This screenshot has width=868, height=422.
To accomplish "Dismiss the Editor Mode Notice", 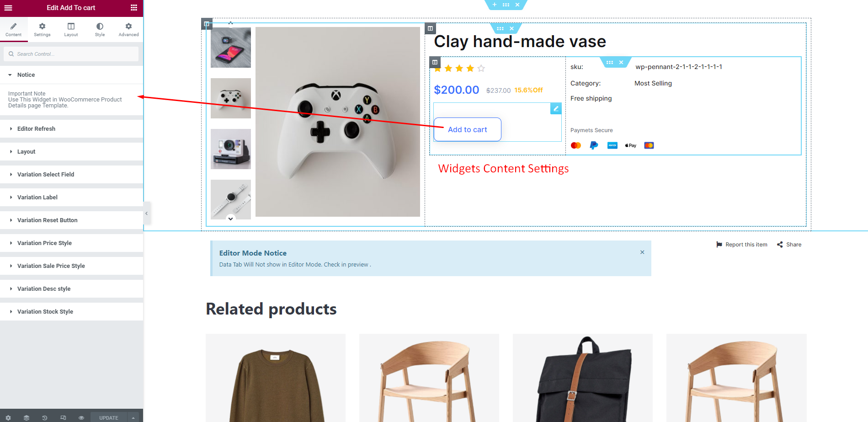I will pyautogui.click(x=642, y=252).
